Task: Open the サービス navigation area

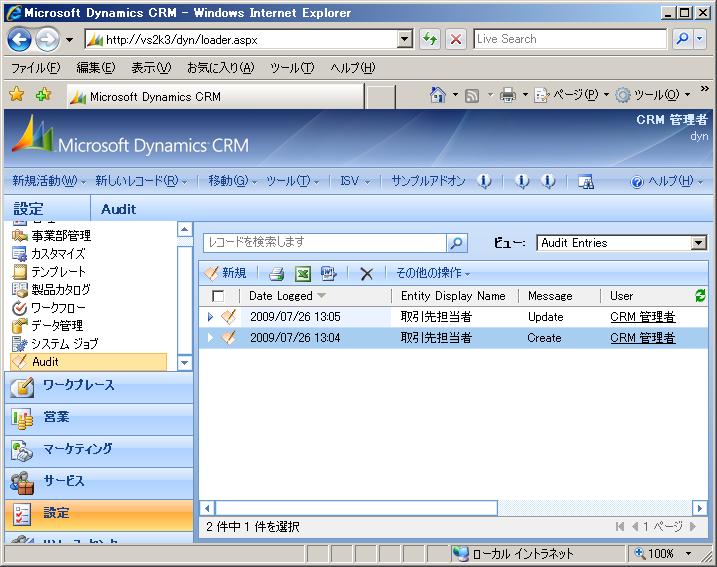Action: tap(99, 483)
